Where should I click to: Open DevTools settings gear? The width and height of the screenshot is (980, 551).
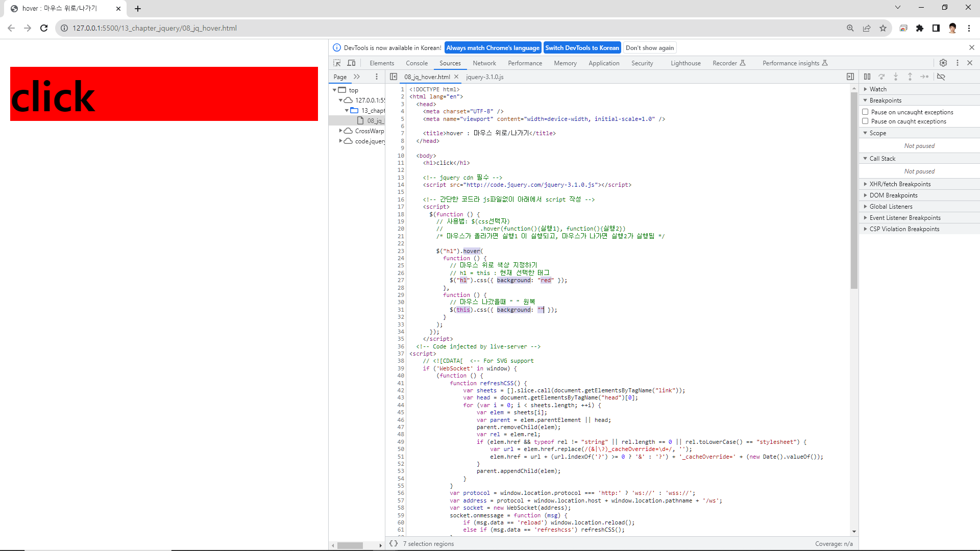(x=943, y=63)
